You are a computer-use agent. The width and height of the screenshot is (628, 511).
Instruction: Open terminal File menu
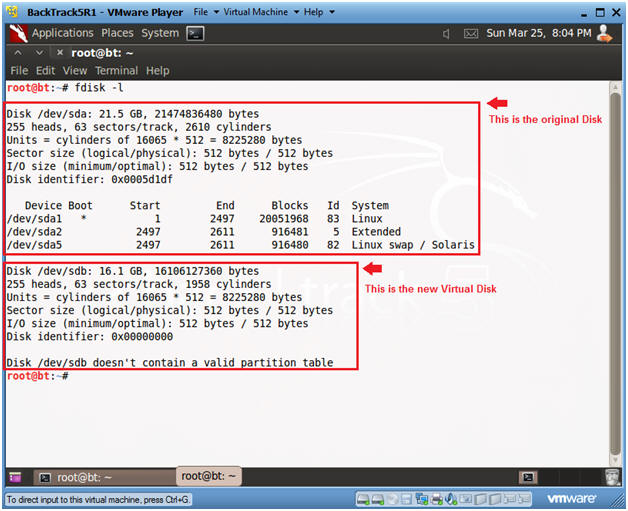[19, 70]
